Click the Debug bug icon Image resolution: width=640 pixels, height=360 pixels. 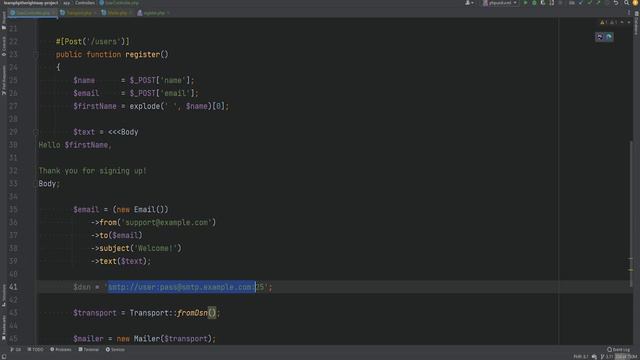click(534, 3)
